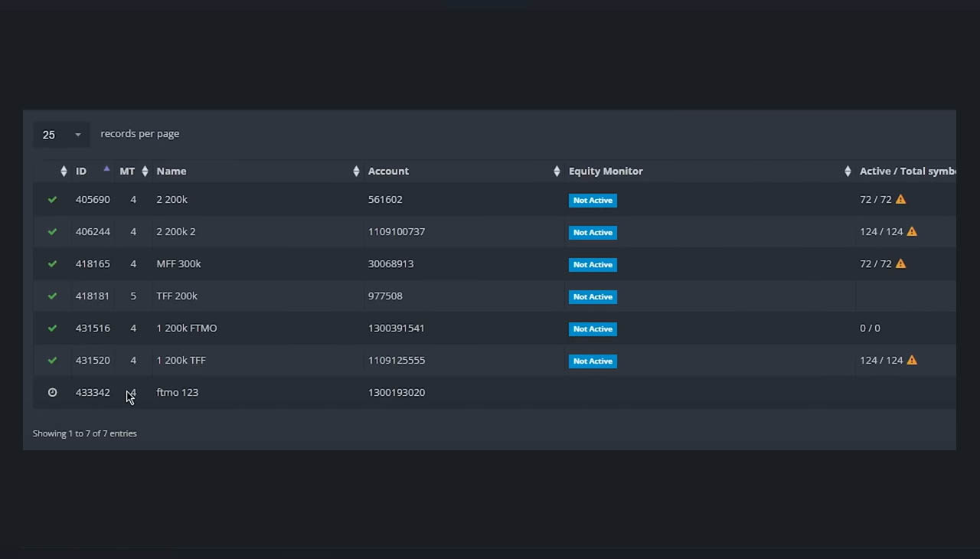Click Not Active badge for MFF 300k
980x559 pixels.
pos(593,264)
